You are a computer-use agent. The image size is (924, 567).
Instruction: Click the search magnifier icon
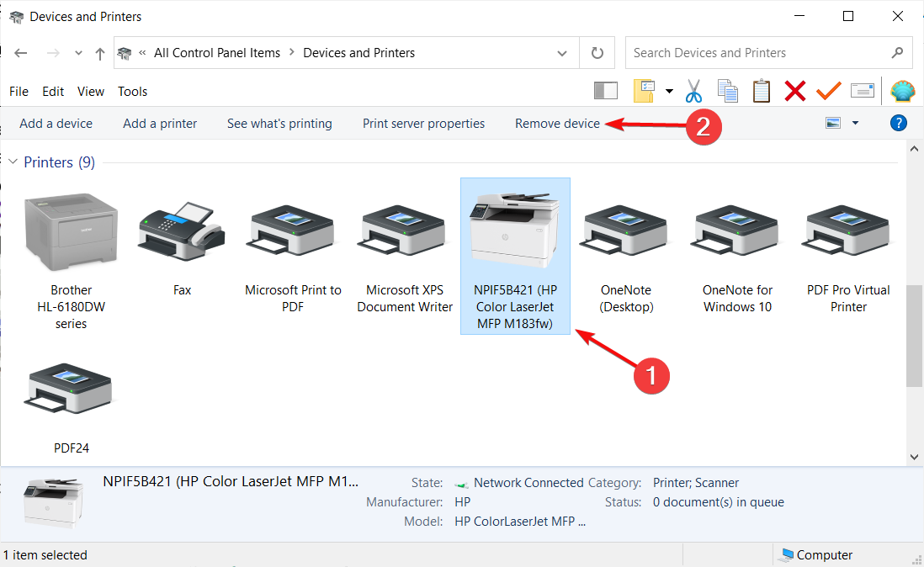(x=897, y=53)
